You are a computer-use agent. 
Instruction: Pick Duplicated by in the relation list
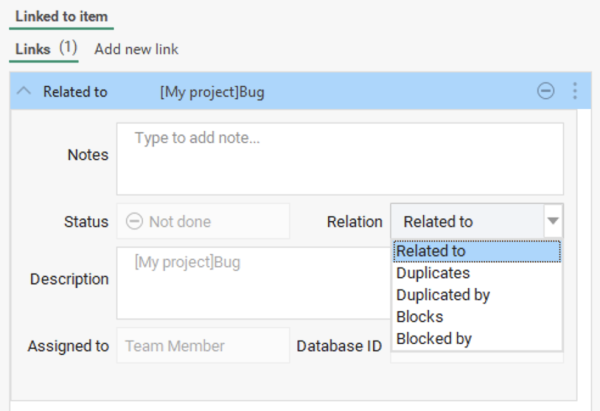click(x=443, y=295)
